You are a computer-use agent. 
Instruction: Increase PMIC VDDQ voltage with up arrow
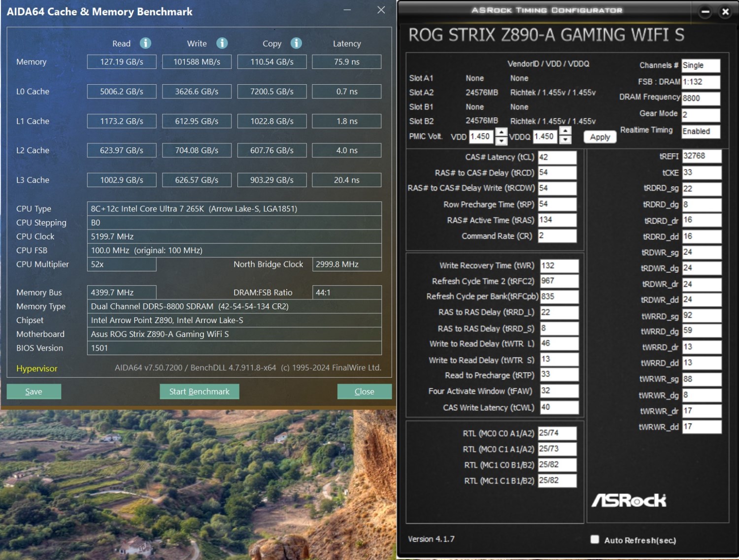[565, 131]
